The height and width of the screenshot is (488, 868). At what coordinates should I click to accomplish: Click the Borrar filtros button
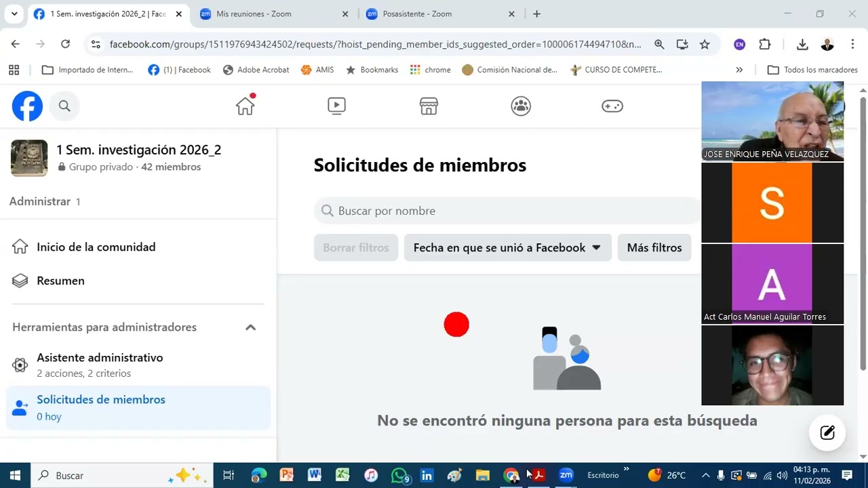(356, 247)
